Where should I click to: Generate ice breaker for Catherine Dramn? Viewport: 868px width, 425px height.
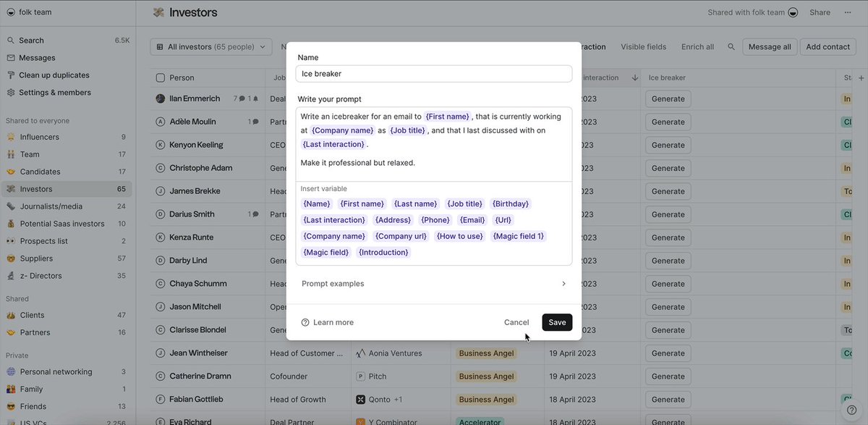click(x=668, y=376)
